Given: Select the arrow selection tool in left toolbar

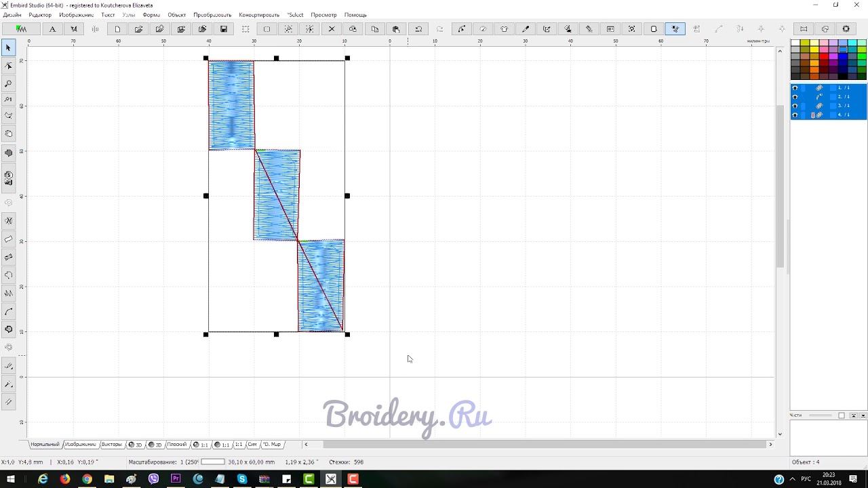Looking at the screenshot, I should (x=8, y=47).
